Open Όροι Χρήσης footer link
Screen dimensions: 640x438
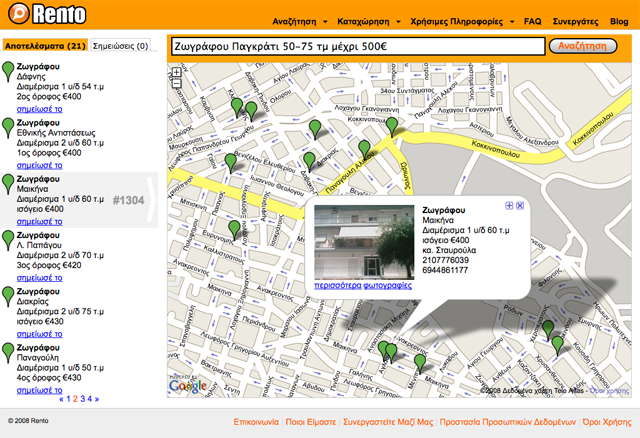point(607,422)
